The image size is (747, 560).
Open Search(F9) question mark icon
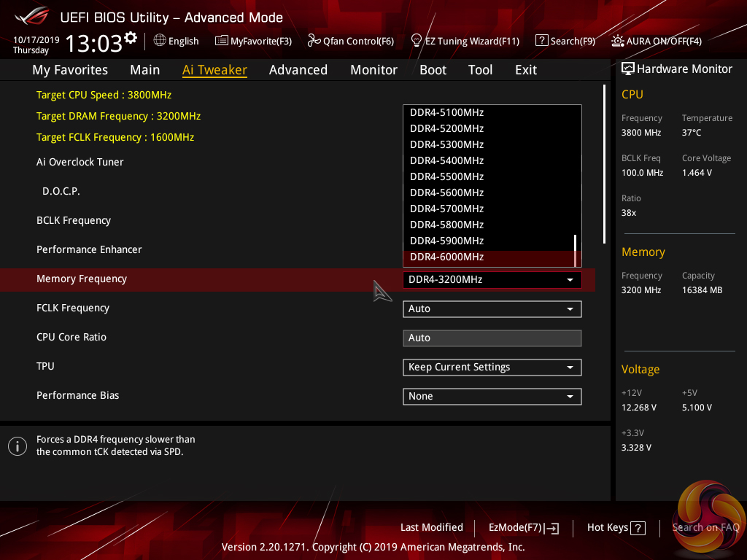[x=541, y=41]
